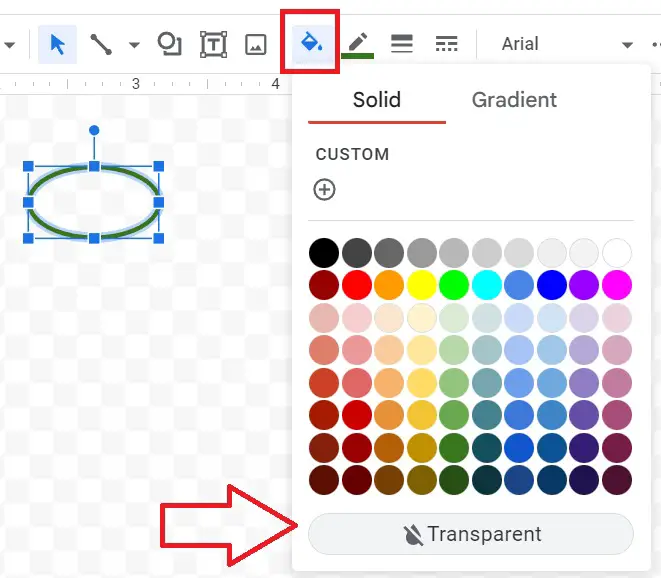Select the ellipse shape on canvas
Image resolution: width=661 pixels, height=578 pixels.
click(x=94, y=202)
